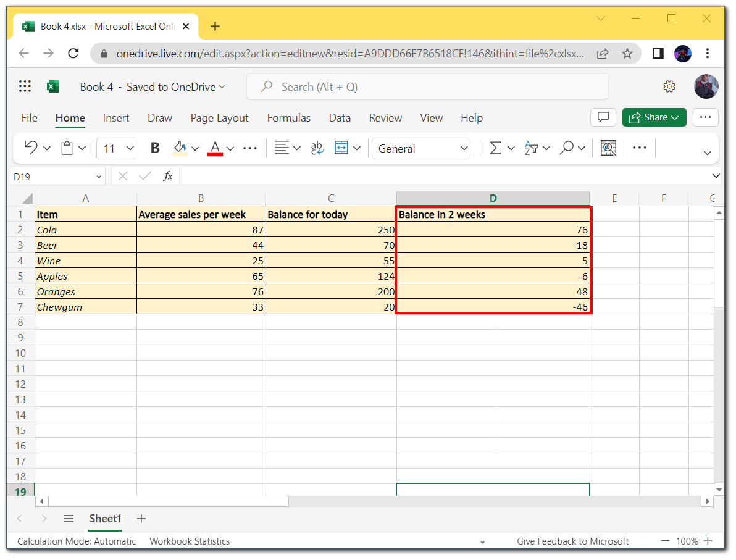Screen dimensions: 736x560
Task: Open more font options ellipsis
Action: tap(249, 148)
